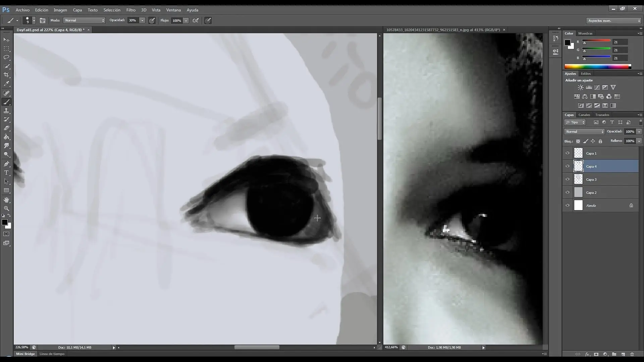Select the Hand tool
The width and height of the screenshot is (644, 362).
[x=6, y=200]
